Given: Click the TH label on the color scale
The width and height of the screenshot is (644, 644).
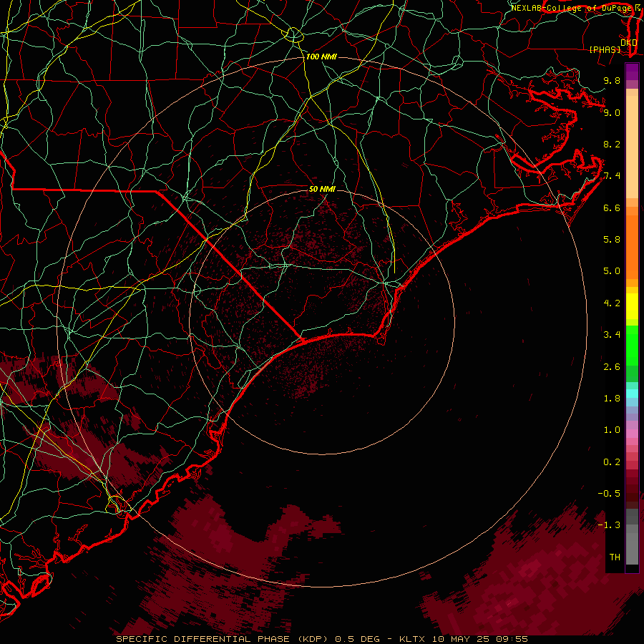Looking at the screenshot, I should coord(615,557).
